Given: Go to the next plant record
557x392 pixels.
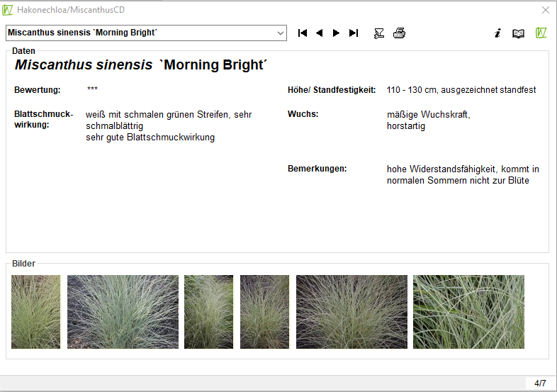Looking at the screenshot, I should [336, 33].
